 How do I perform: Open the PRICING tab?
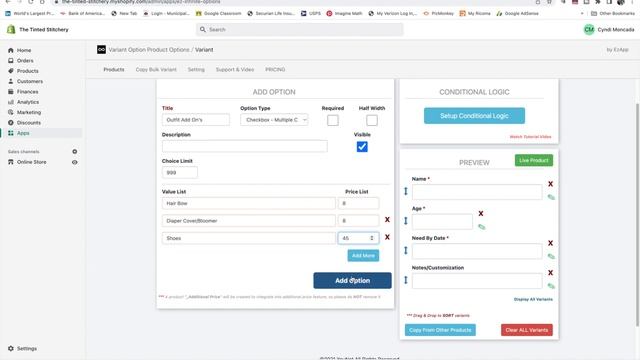click(x=275, y=70)
